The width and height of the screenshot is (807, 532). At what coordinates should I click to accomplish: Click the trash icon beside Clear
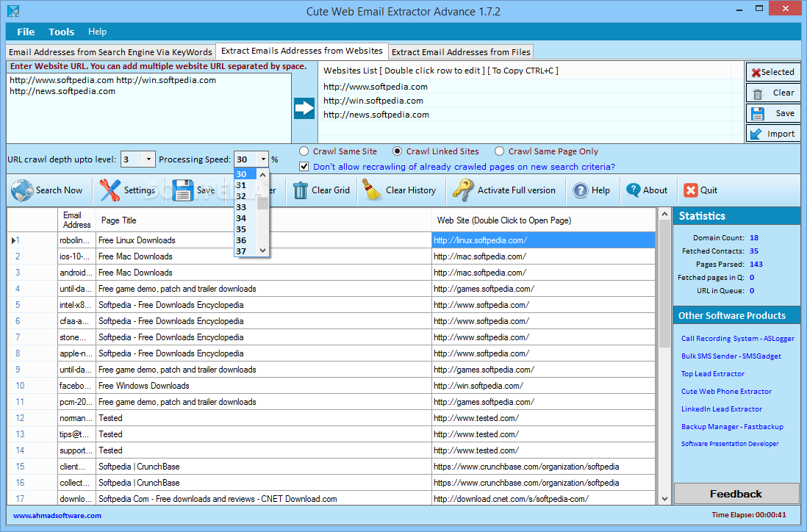(758, 93)
